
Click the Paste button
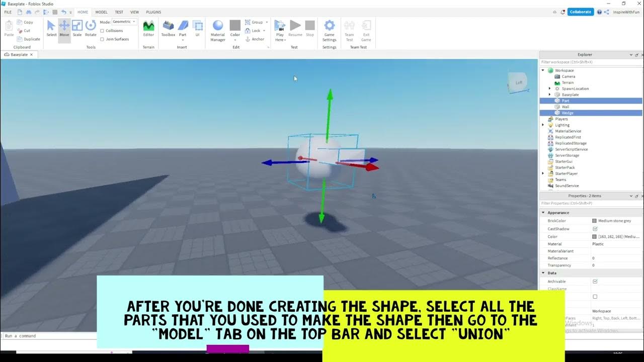[x=9, y=29]
